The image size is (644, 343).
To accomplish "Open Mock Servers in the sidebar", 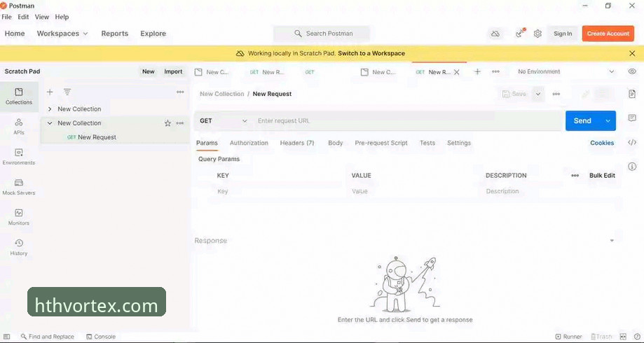I will click(19, 187).
